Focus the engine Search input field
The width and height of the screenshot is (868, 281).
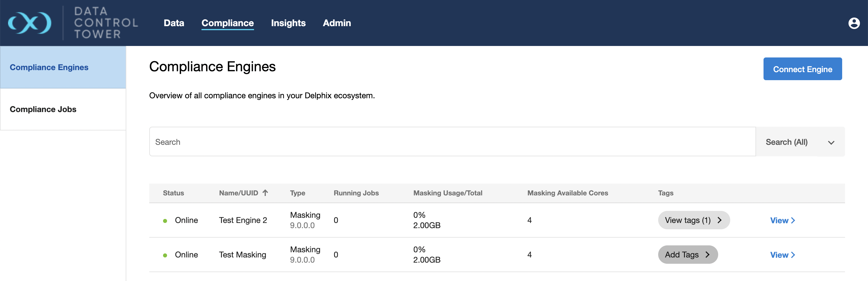tap(452, 142)
